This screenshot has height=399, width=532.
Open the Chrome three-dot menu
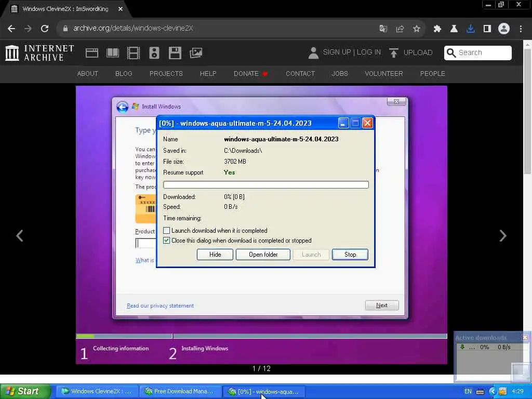tap(521, 29)
